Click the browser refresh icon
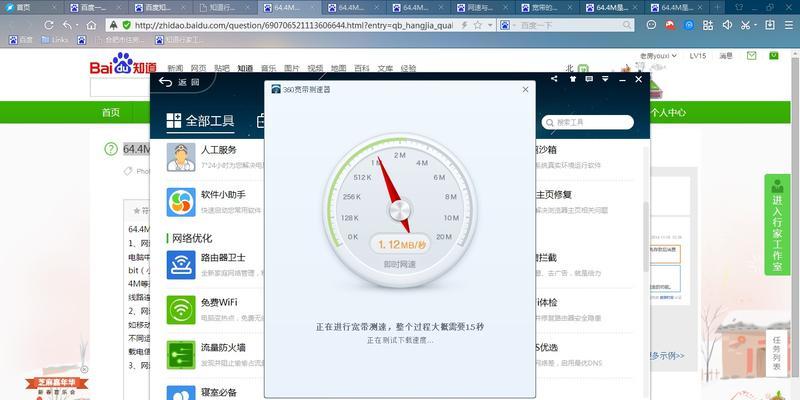Screen dimensions: 800x400 click(48, 25)
